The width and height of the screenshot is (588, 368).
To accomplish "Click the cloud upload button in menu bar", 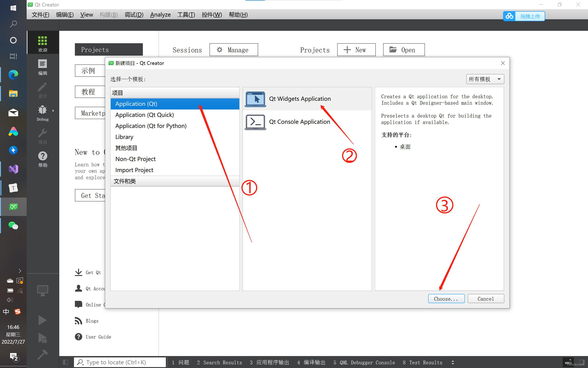I will tap(524, 16).
